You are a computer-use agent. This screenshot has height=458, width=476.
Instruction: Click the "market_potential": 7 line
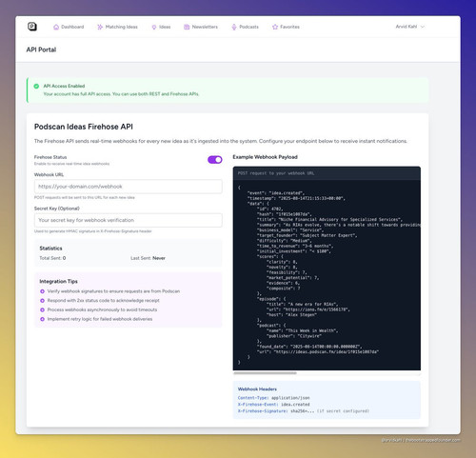click(x=292, y=278)
